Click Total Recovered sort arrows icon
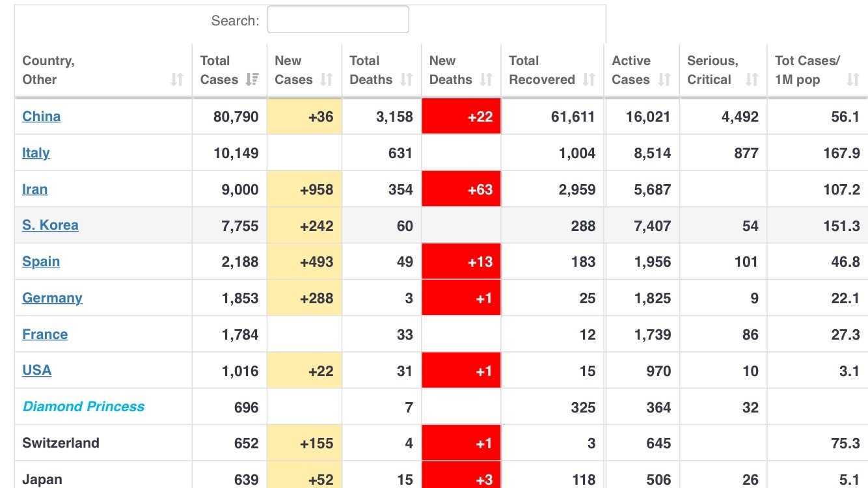This screenshot has height=488, width=868. coord(589,79)
